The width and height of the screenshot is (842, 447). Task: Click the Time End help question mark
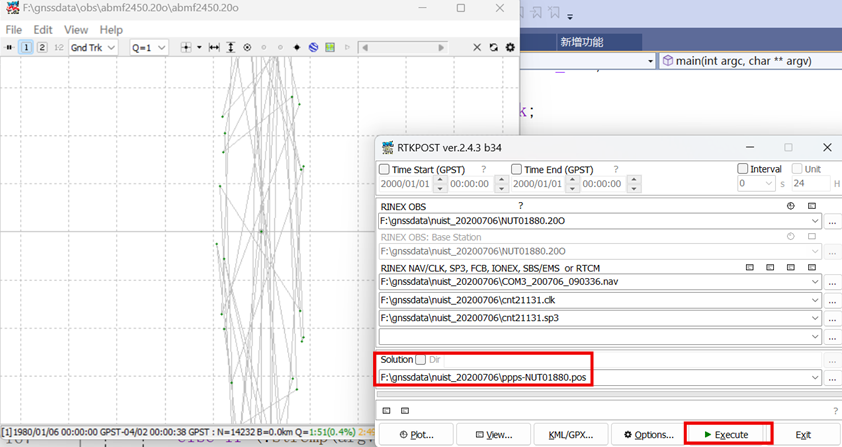point(616,169)
